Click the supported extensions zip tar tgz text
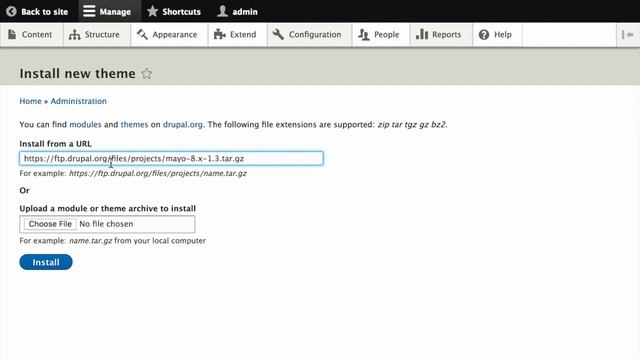This screenshot has height=360, width=640. coord(411,124)
